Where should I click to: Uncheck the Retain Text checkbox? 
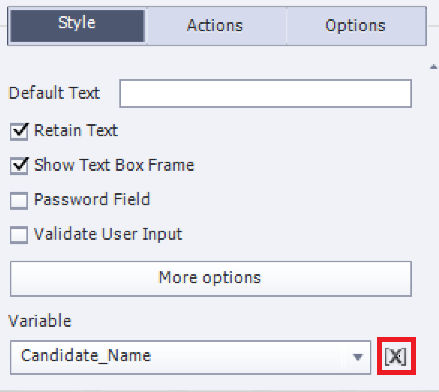[x=19, y=131]
